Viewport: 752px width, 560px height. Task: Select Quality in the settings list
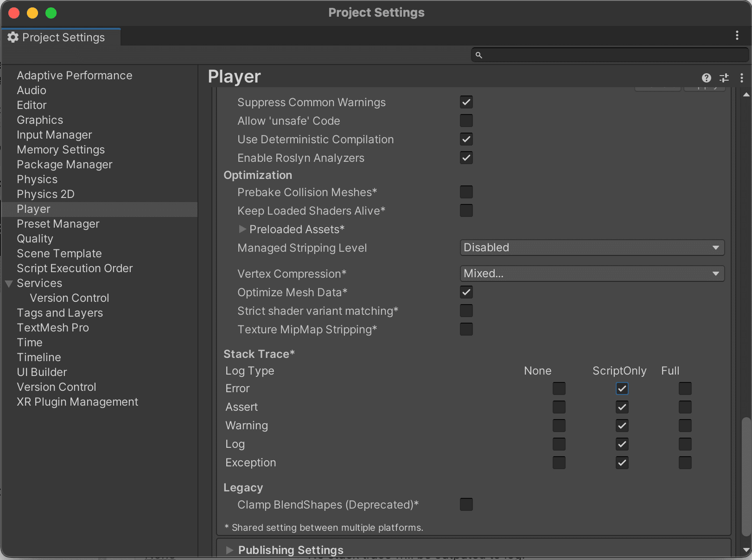[35, 238]
